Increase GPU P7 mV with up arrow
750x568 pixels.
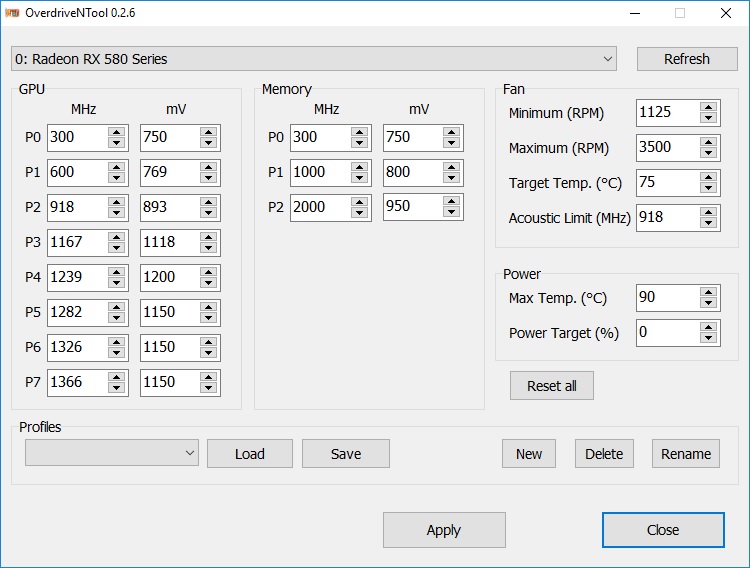(209, 377)
